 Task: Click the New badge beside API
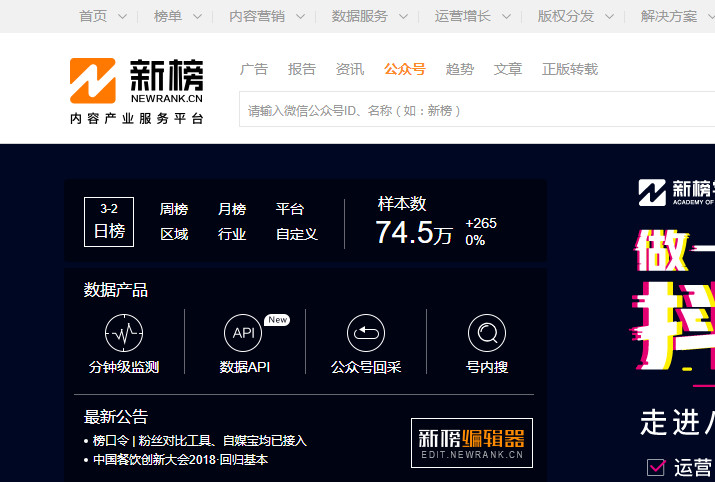277,320
